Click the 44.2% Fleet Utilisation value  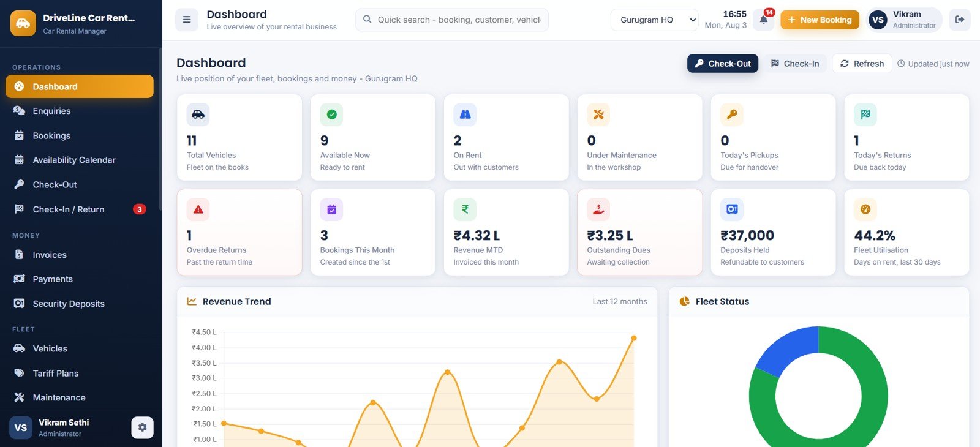pyautogui.click(x=875, y=235)
